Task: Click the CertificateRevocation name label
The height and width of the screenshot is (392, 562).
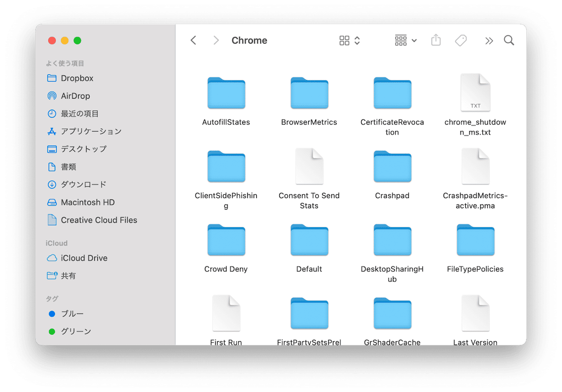Action: pos(392,127)
